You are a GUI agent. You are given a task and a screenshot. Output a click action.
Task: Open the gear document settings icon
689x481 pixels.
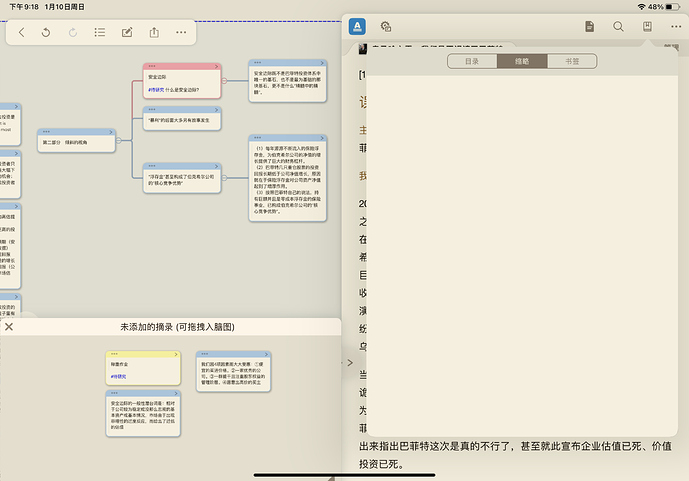[x=386, y=26]
